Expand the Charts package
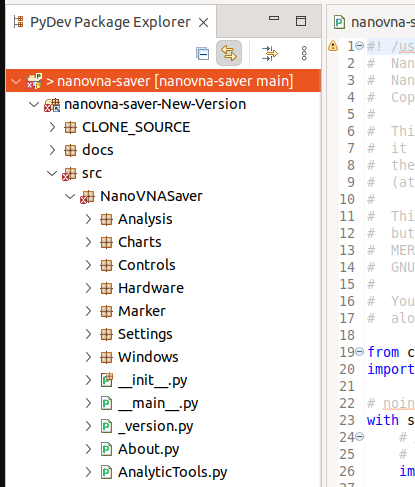The width and height of the screenshot is (415, 487). pyautogui.click(x=88, y=242)
